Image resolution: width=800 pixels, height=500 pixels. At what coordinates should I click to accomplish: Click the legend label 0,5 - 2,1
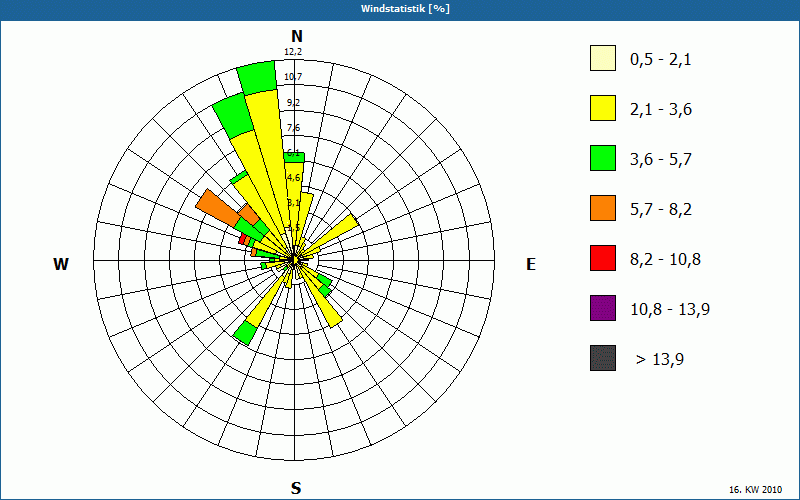click(661, 60)
